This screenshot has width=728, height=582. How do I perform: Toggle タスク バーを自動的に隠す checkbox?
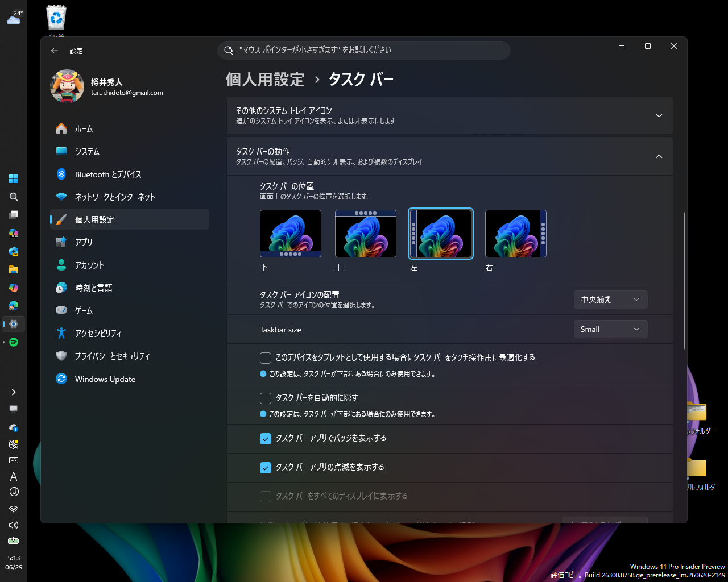(266, 398)
